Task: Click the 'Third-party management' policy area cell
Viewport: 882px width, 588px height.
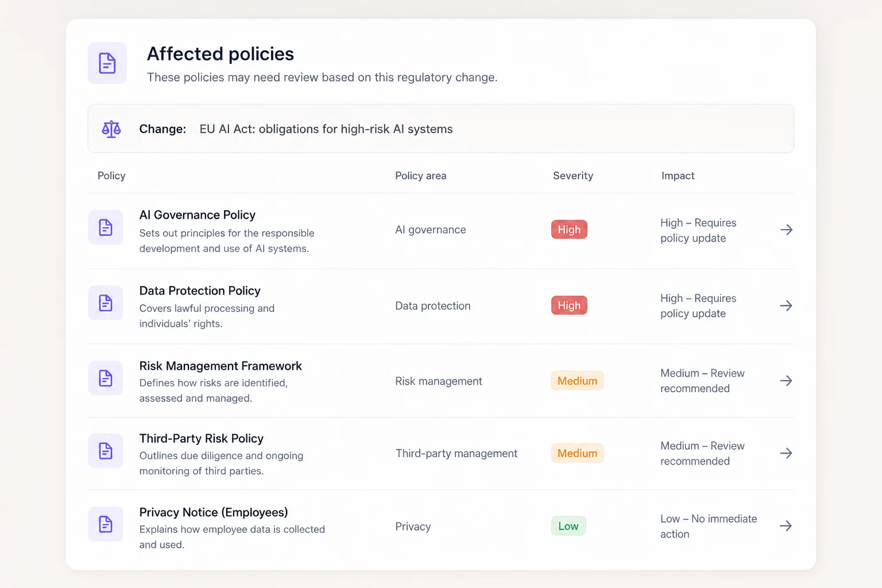Action: click(x=457, y=454)
